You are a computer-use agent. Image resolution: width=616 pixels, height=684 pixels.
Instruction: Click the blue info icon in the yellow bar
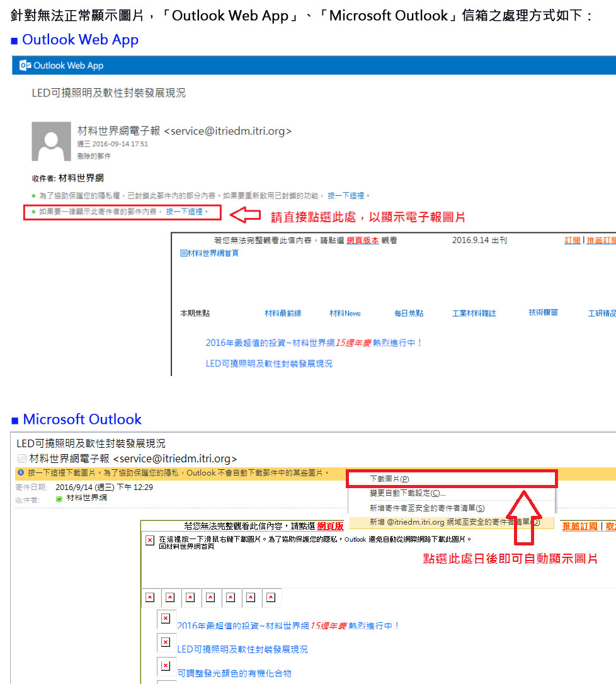click(x=21, y=472)
